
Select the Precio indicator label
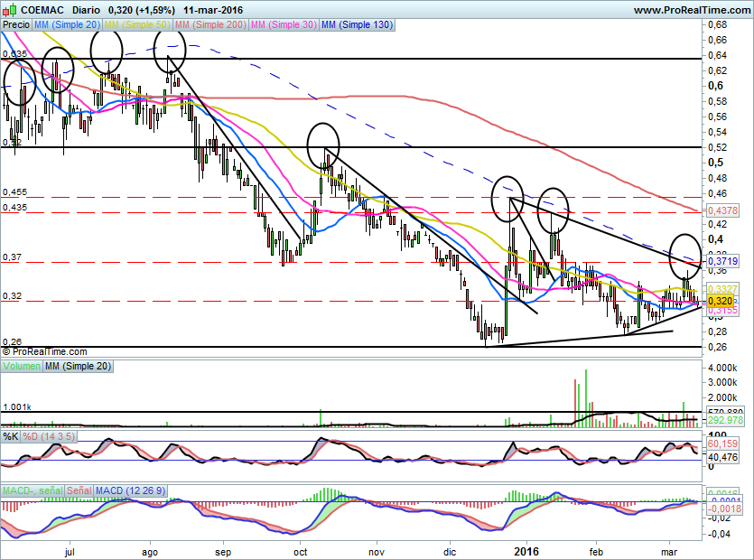tap(15, 25)
